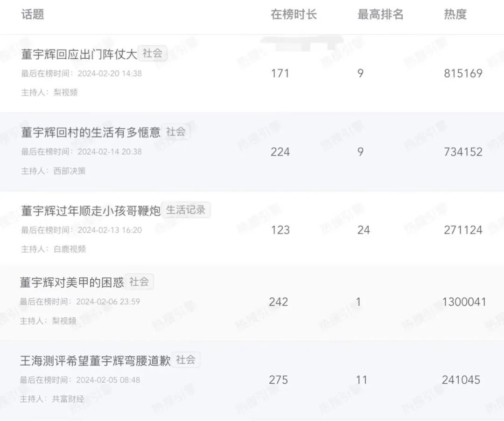Sort by the 热度 column header
Viewport: 504px width, 421px height.
point(455,14)
